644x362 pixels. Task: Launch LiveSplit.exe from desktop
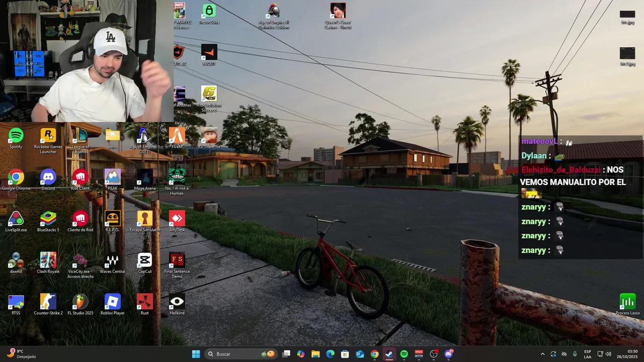point(16,222)
